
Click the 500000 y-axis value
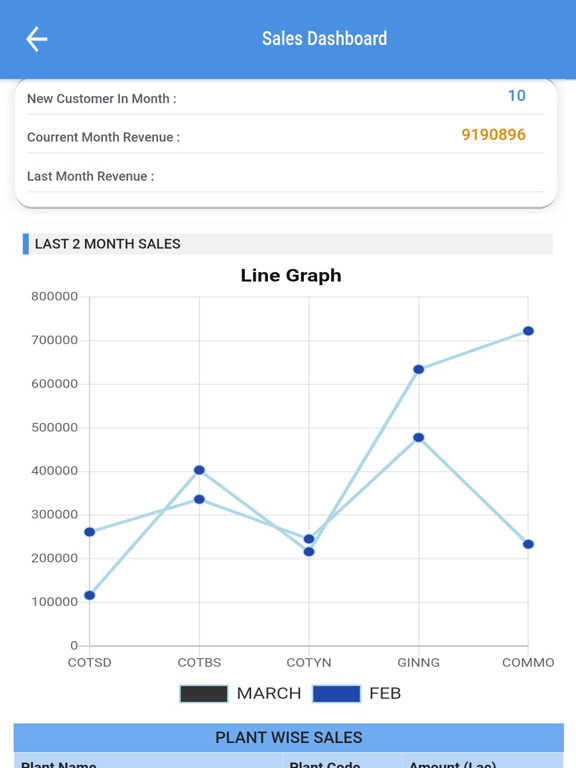coord(54,427)
